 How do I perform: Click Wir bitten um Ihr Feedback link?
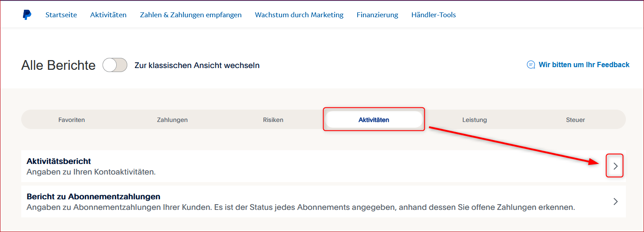coord(584,65)
